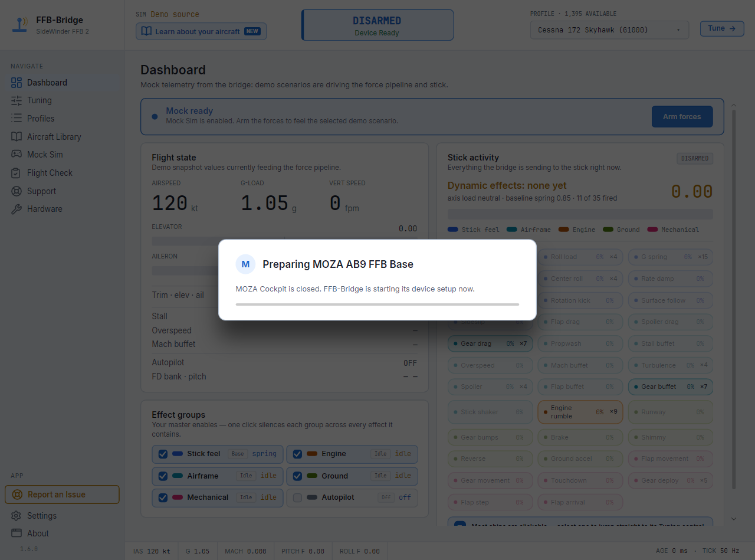Open the Cessna 172 Skyhawk profile dropdown
The height and width of the screenshot is (560, 755).
tap(609, 30)
